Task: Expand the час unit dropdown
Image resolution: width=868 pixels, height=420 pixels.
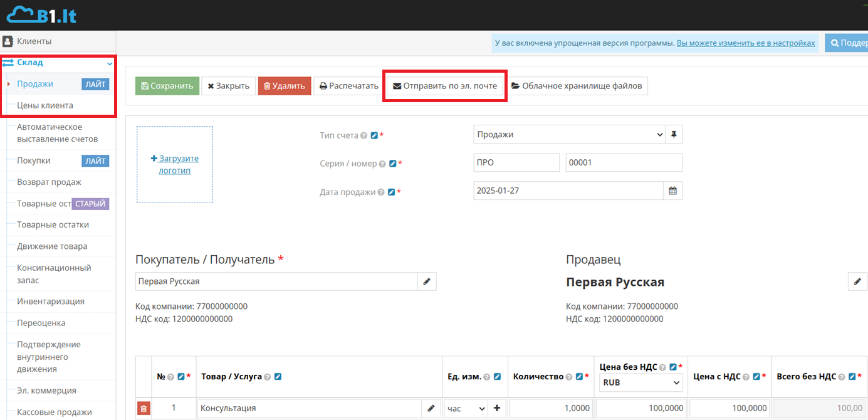Action: point(466,409)
